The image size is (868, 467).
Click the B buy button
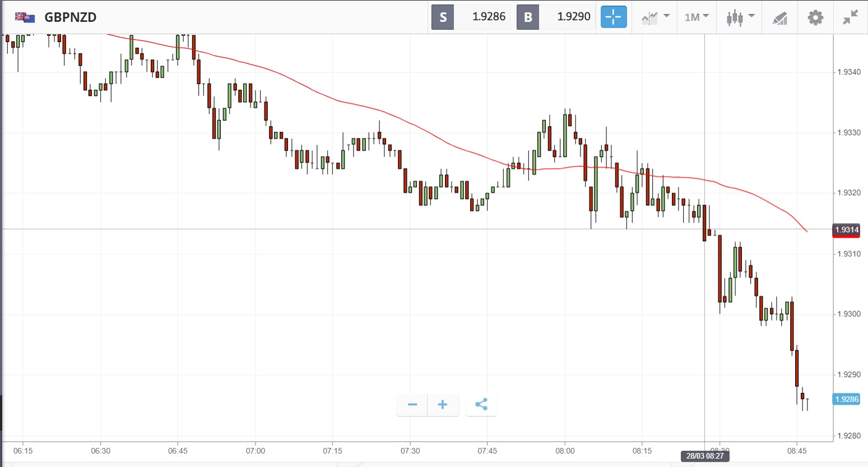(528, 17)
